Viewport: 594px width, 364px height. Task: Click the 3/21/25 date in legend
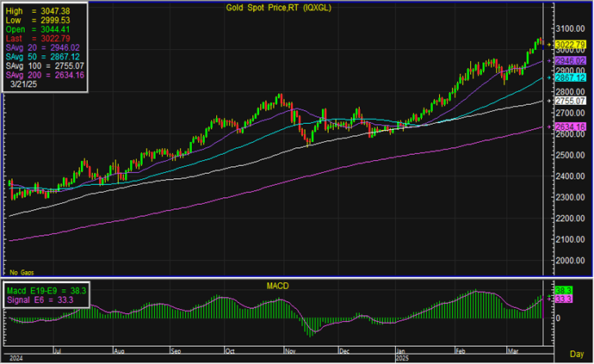(26, 85)
